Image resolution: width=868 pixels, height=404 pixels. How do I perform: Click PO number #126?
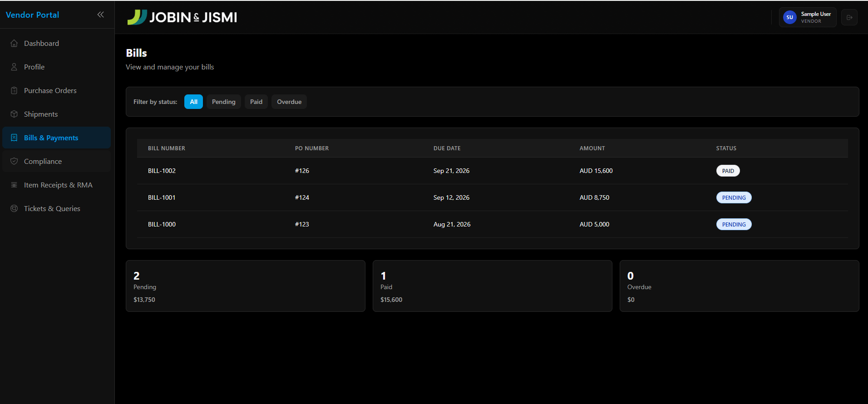click(x=302, y=171)
